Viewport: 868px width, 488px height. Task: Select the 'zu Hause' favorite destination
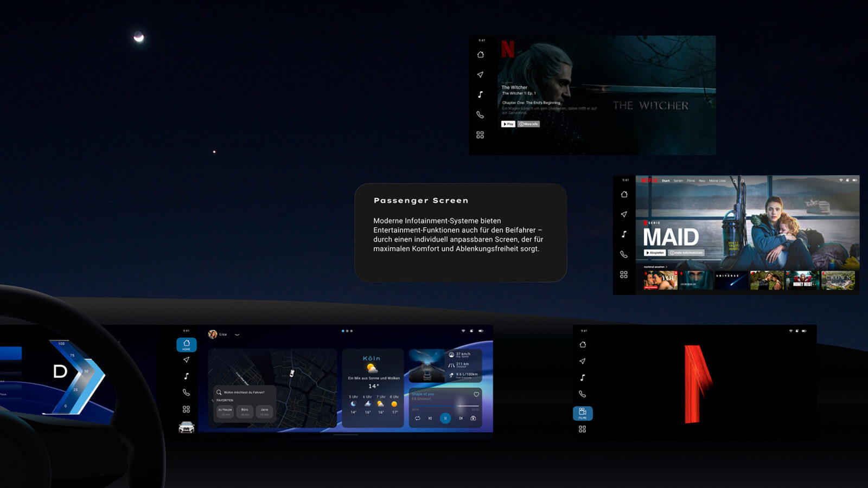click(225, 412)
